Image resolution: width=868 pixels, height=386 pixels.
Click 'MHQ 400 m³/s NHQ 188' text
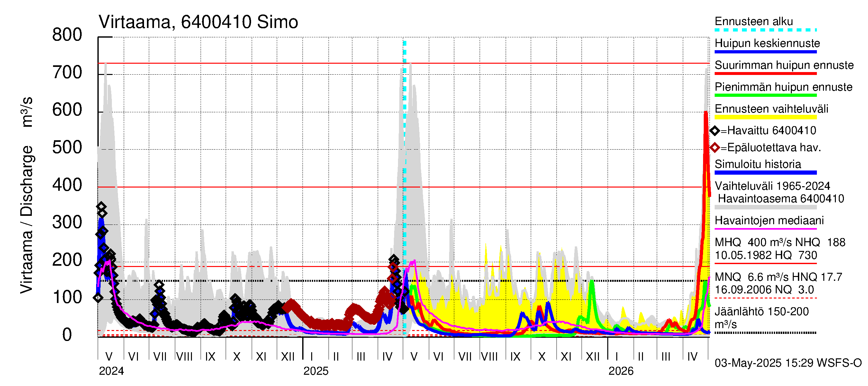780,243
